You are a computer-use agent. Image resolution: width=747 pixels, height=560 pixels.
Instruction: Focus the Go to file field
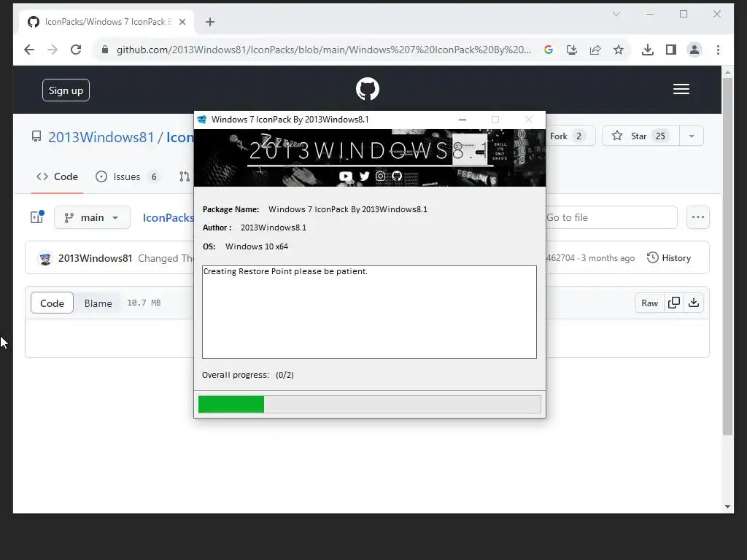point(611,217)
